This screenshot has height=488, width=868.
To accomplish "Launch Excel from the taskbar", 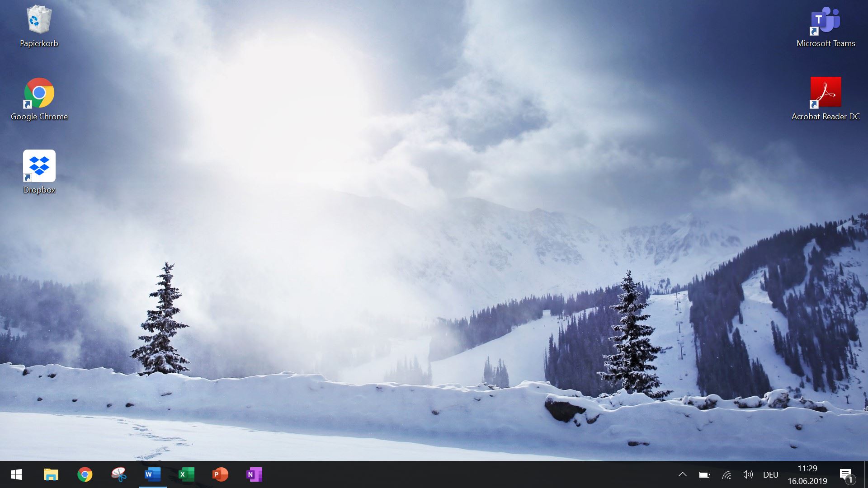I will (186, 474).
